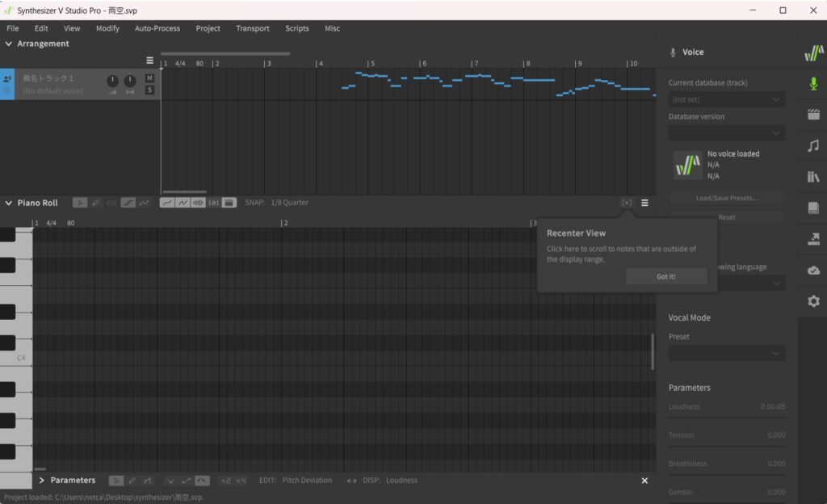Open the Scripts menu
The width and height of the screenshot is (827, 504).
[297, 28]
